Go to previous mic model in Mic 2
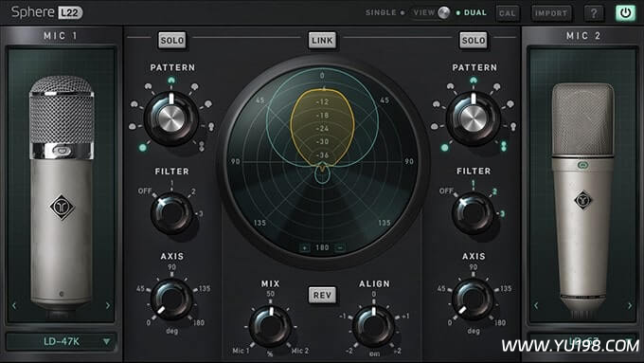 click(536, 305)
